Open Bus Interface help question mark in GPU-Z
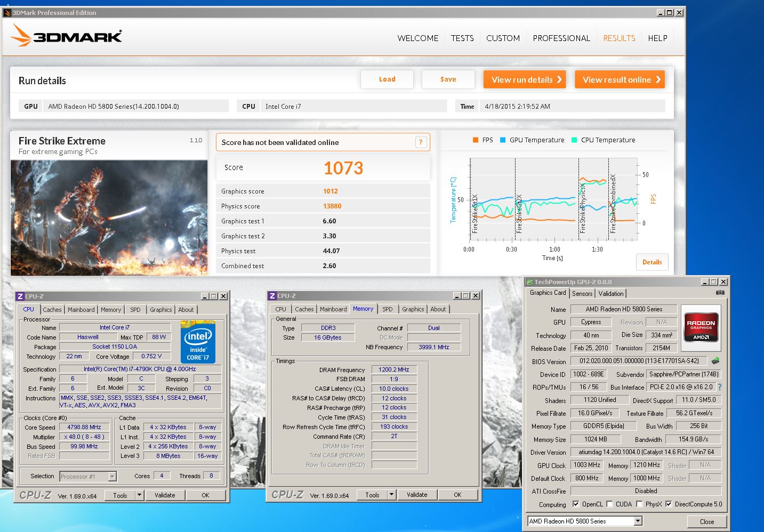 (x=720, y=387)
